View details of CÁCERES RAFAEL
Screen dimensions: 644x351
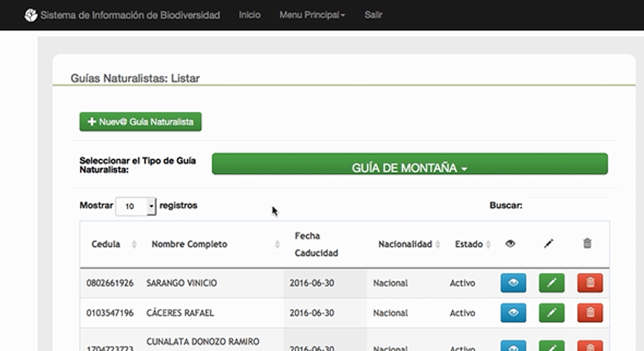pyautogui.click(x=513, y=313)
